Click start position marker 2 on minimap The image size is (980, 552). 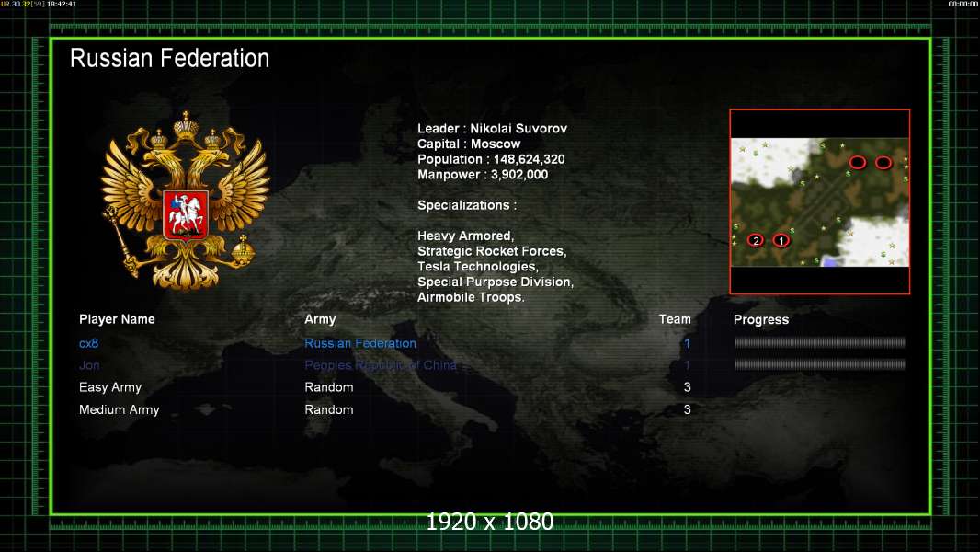point(756,241)
